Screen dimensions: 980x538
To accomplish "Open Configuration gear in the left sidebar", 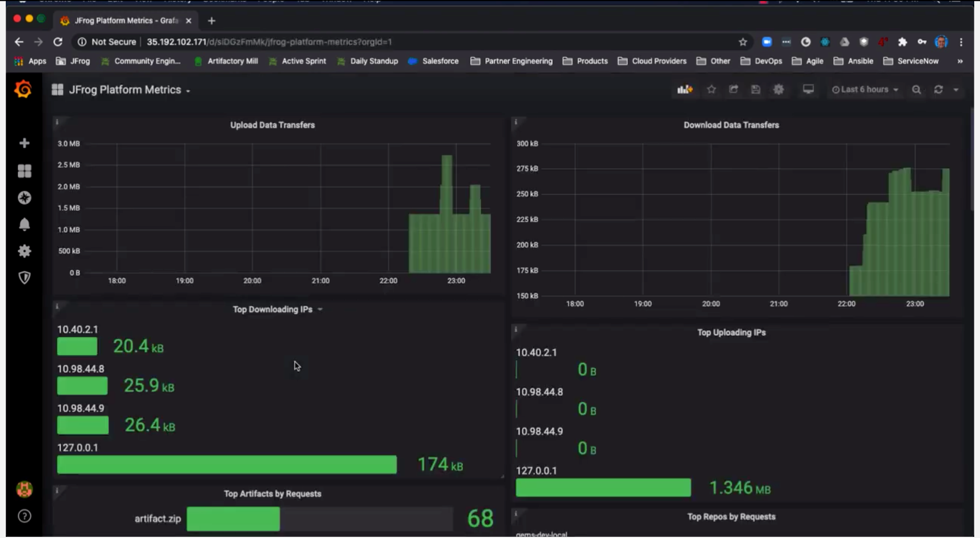I will [x=24, y=251].
